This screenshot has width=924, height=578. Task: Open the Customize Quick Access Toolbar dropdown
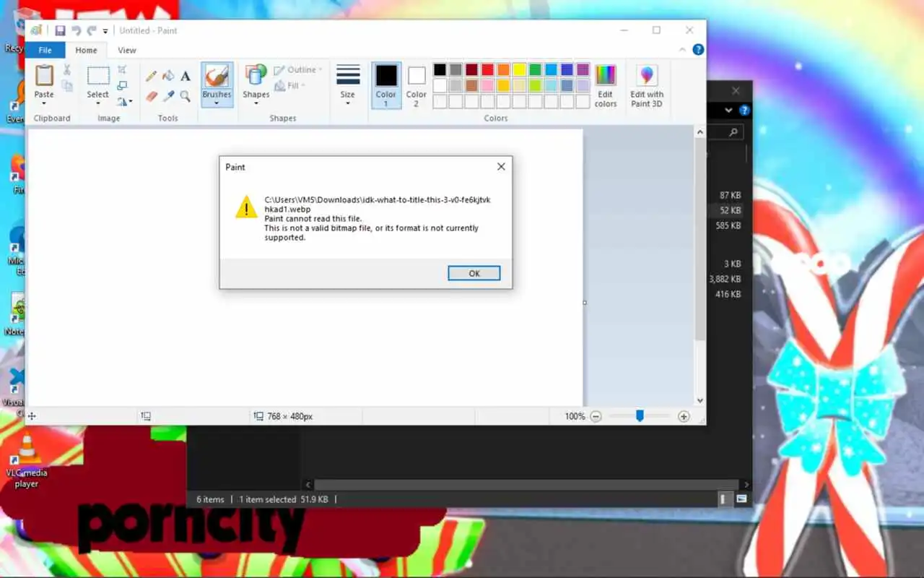(x=105, y=31)
